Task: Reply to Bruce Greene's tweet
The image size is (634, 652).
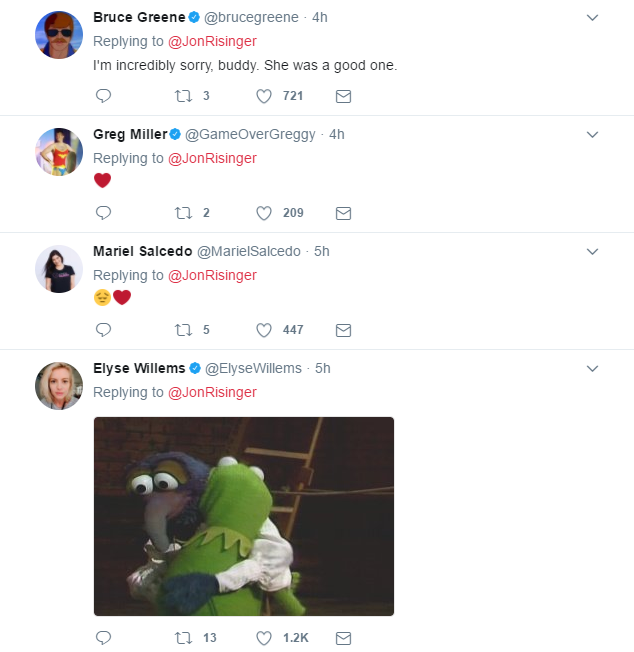Action: click(102, 96)
